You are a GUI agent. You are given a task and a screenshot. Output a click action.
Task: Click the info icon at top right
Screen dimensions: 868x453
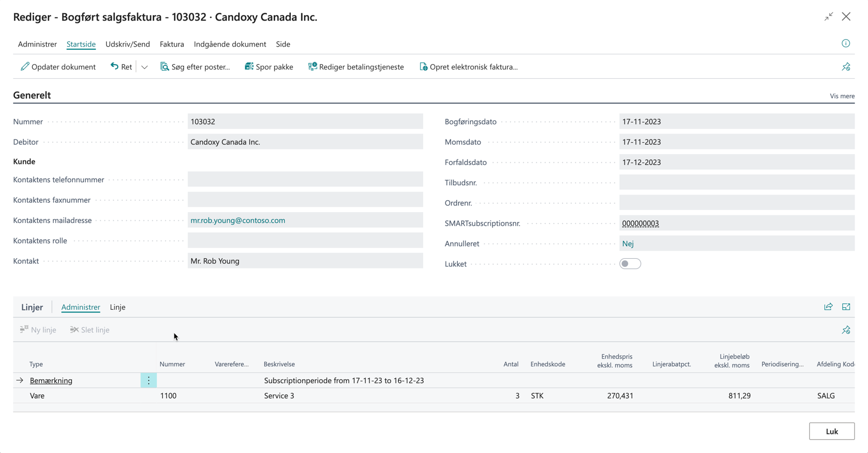(846, 43)
